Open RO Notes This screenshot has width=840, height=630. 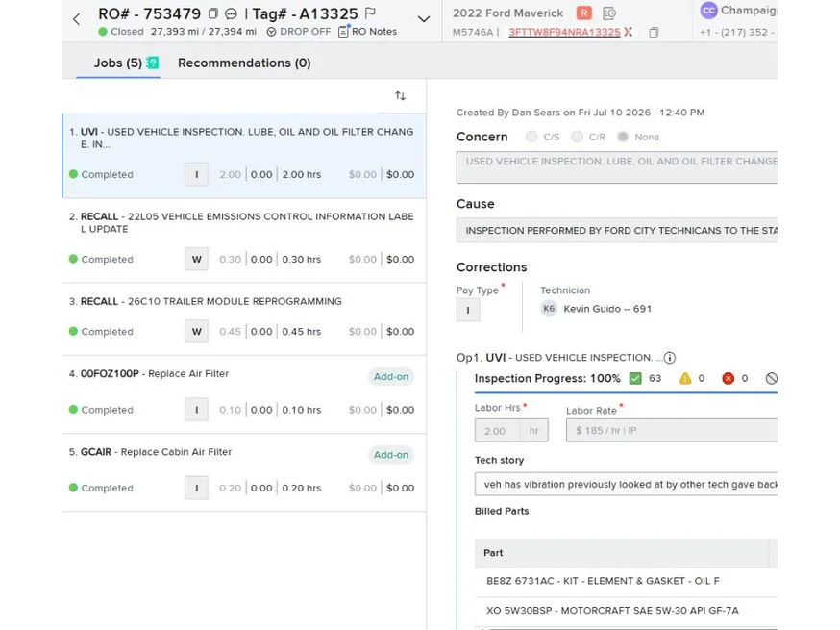click(367, 32)
